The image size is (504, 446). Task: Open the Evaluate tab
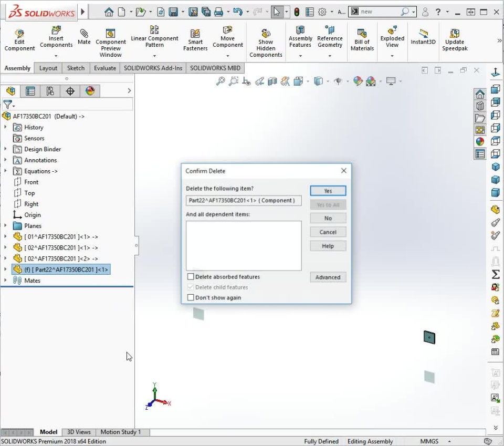pyautogui.click(x=105, y=68)
